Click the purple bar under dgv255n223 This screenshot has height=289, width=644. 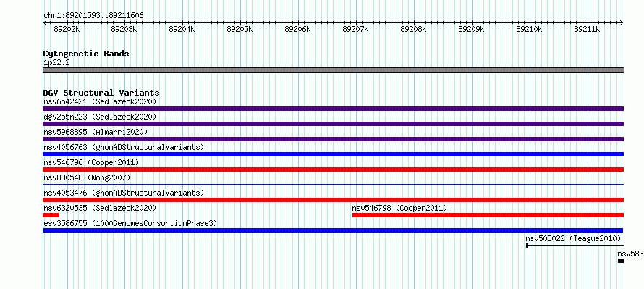(333, 124)
